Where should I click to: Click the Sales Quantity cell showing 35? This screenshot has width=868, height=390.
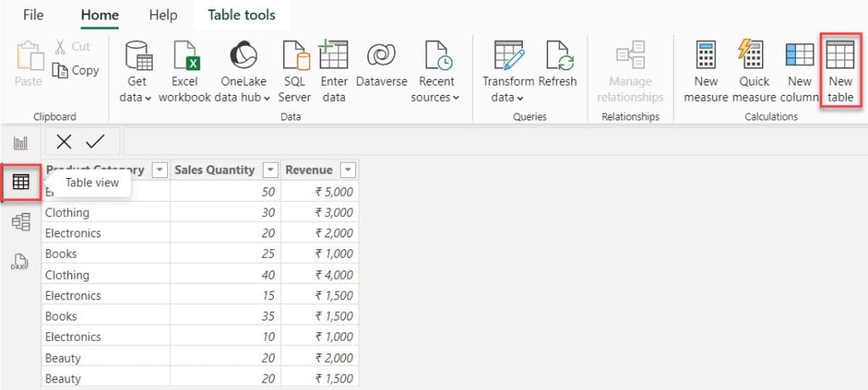[225, 316]
